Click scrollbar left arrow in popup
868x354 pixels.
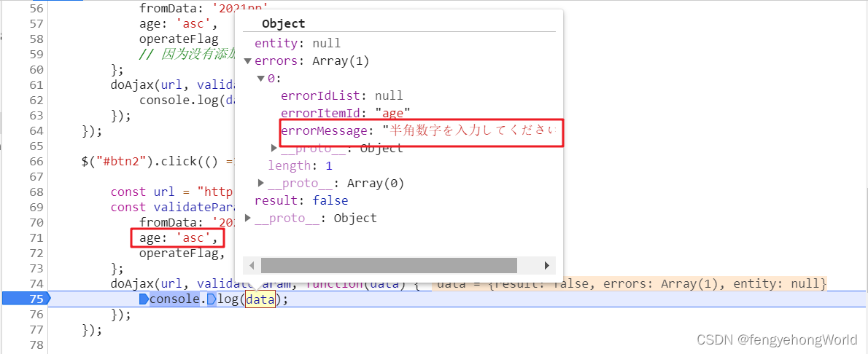[x=253, y=265]
